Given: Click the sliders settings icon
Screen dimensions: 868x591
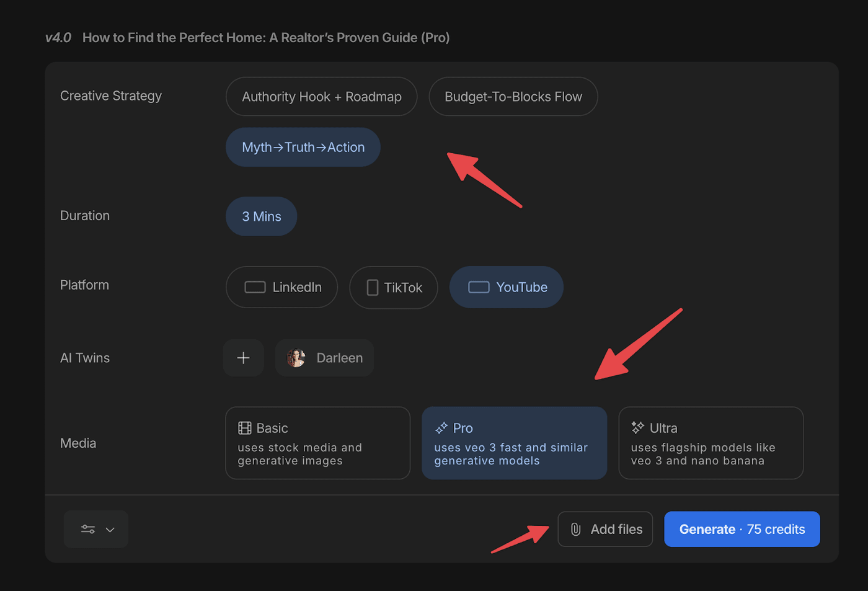Looking at the screenshot, I should [x=88, y=529].
